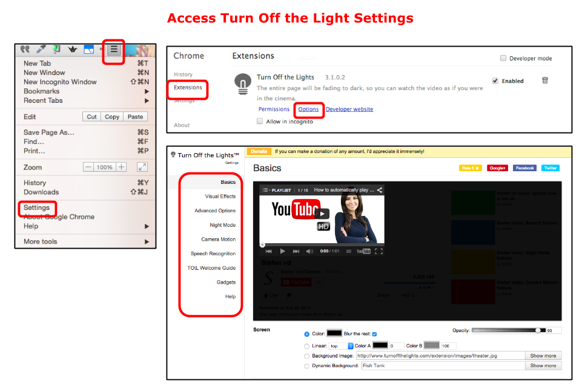Click the quotation marks extension icon
The height and width of the screenshot is (392, 582).
tap(25, 49)
